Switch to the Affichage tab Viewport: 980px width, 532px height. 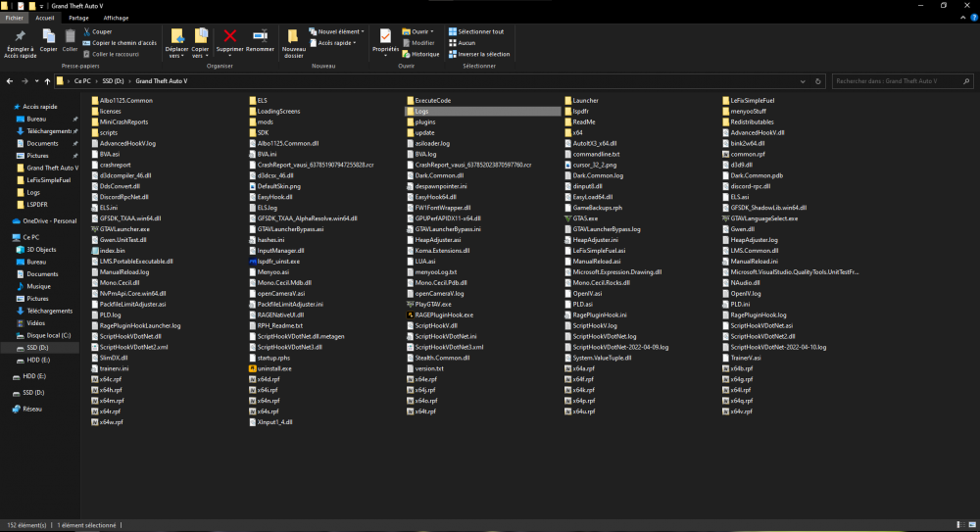tap(116, 19)
